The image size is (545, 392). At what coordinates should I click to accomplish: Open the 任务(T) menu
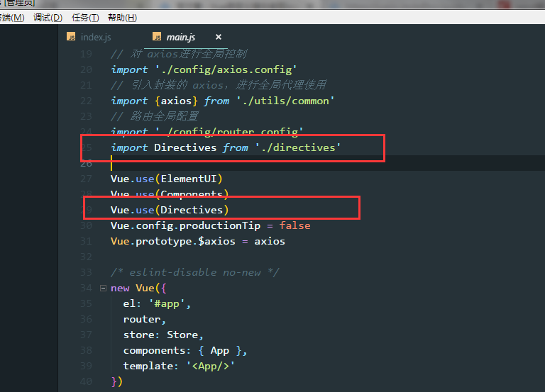pos(85,17)
